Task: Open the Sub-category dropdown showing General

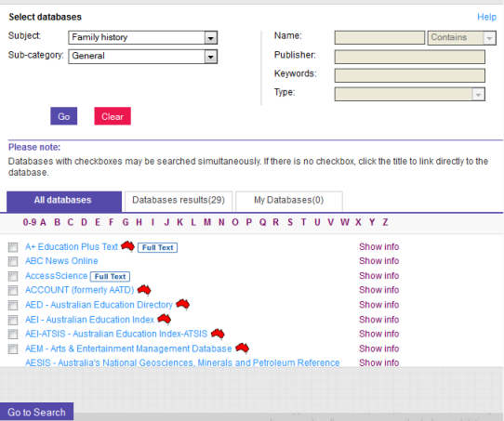Action: [x=143, y=57]
